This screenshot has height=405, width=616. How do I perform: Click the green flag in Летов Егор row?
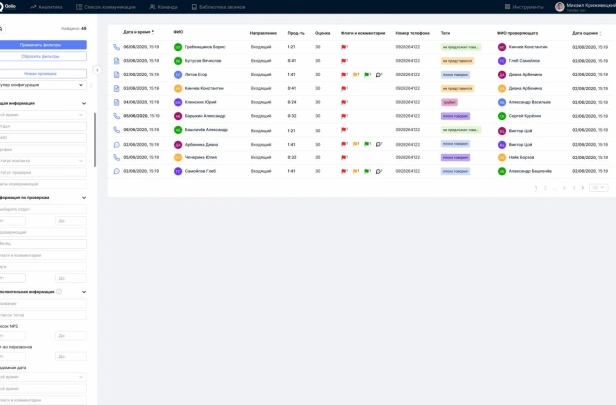point(367,75)
